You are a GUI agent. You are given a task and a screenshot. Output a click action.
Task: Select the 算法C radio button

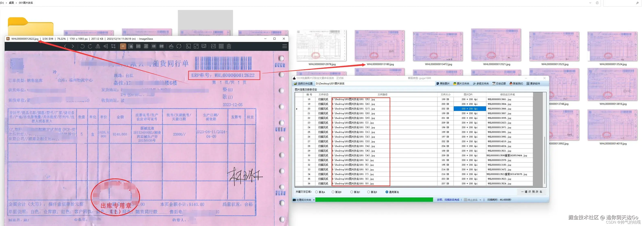coord(351,192)
